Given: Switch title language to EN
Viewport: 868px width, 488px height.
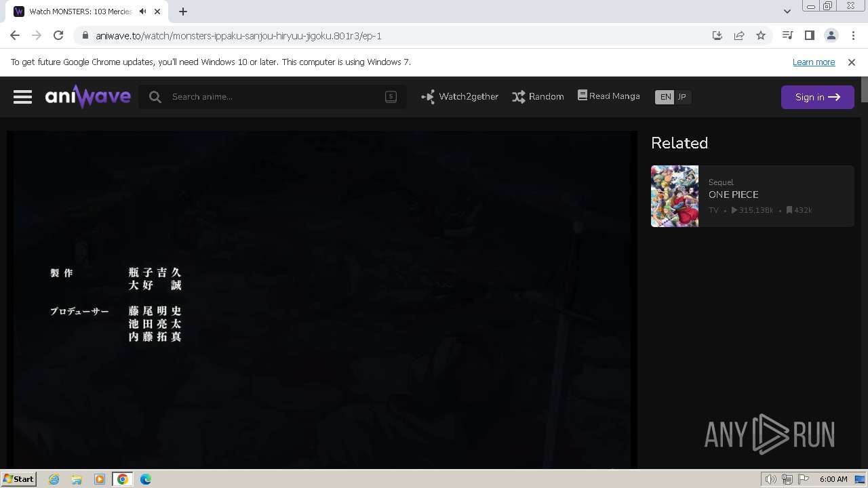Looking at the screenshot, I should coord(665,97).
